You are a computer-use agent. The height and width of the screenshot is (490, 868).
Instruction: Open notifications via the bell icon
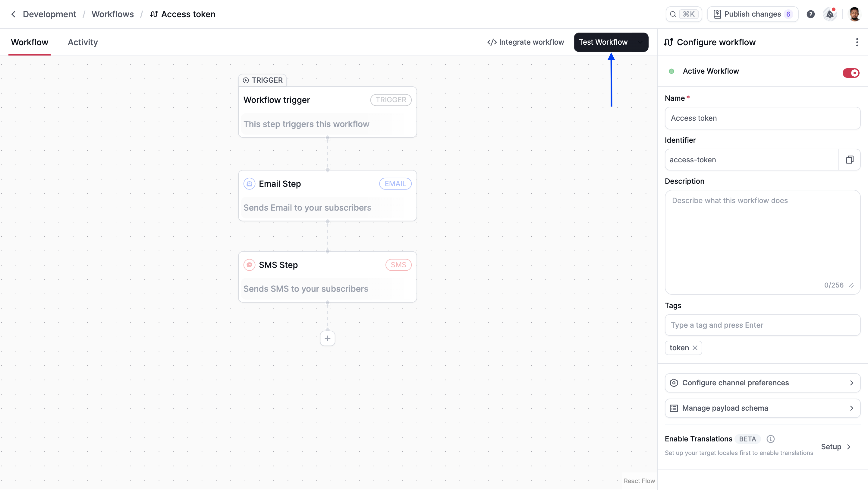tap(829, 14)
